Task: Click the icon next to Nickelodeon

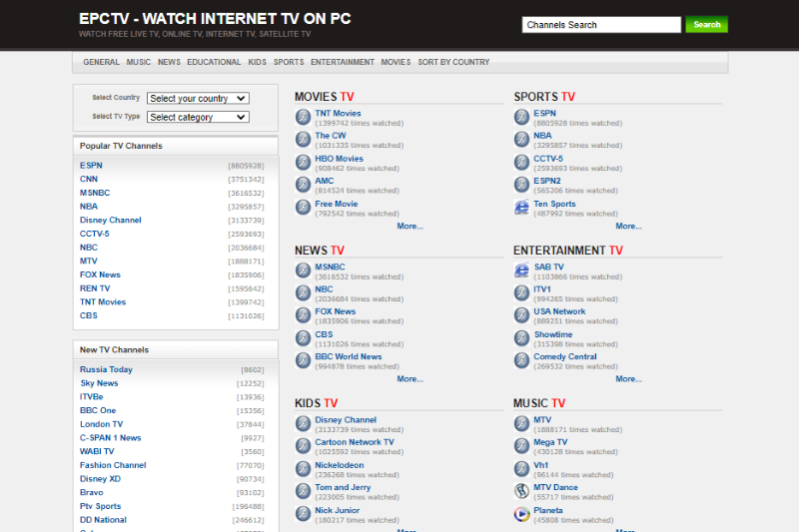Action: pyautogui.click(x=304, y=469)
